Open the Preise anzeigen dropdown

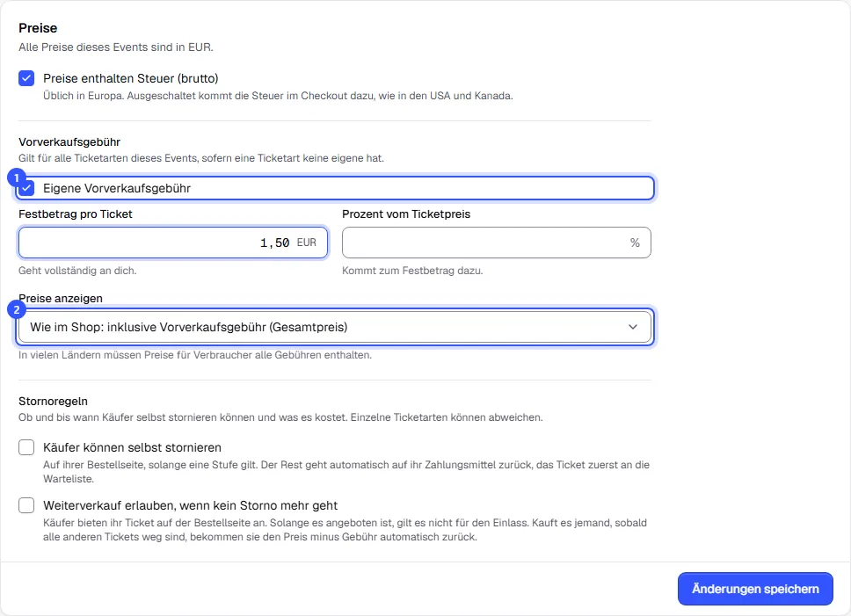pyautogui.click(x=334, y=327)
